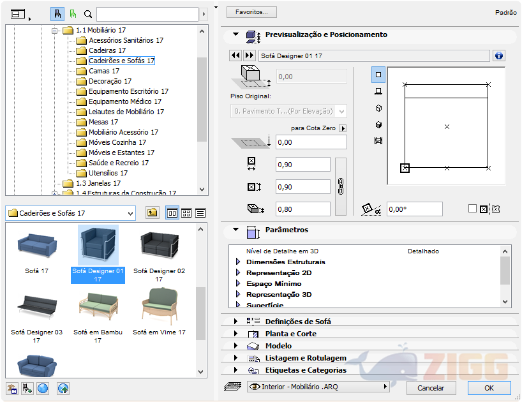Open the Piso Original dropdown
The image size is (522, 402).
pos(288,111)
